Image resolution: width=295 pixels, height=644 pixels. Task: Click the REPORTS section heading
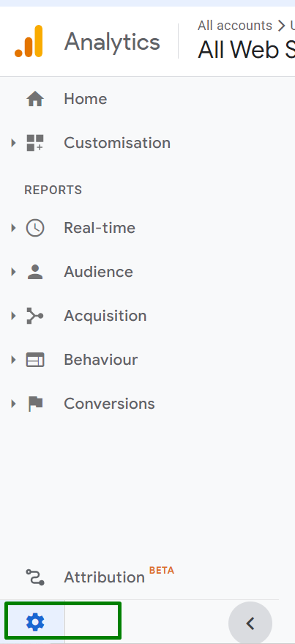pyautogui.click(x=53, y=190)
